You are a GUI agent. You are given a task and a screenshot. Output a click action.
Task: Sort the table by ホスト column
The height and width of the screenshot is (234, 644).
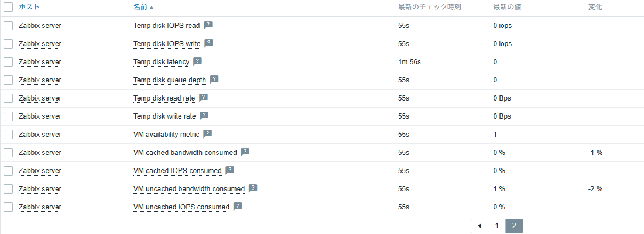coord(29,7)
